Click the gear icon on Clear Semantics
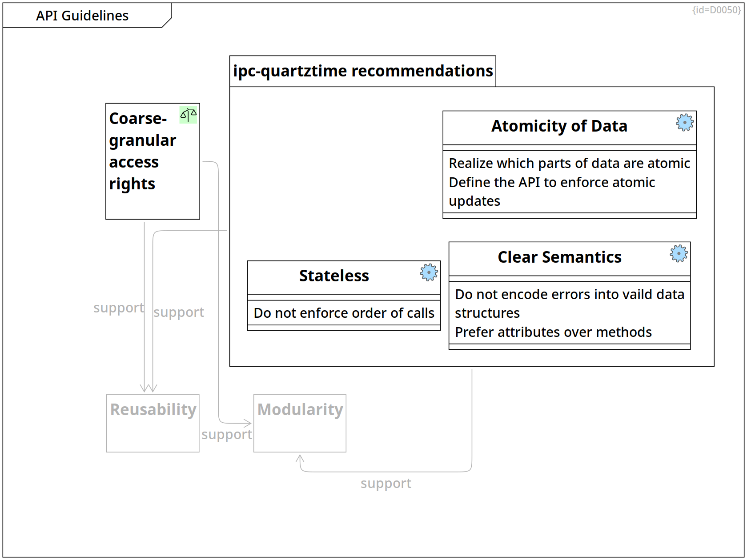 [679, 253]
